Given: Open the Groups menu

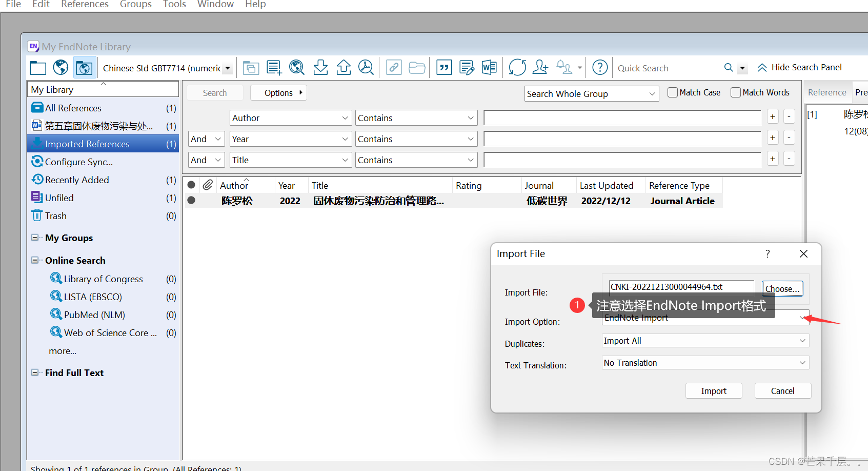Looking at the screenshot, I should (x=136, y=5).
